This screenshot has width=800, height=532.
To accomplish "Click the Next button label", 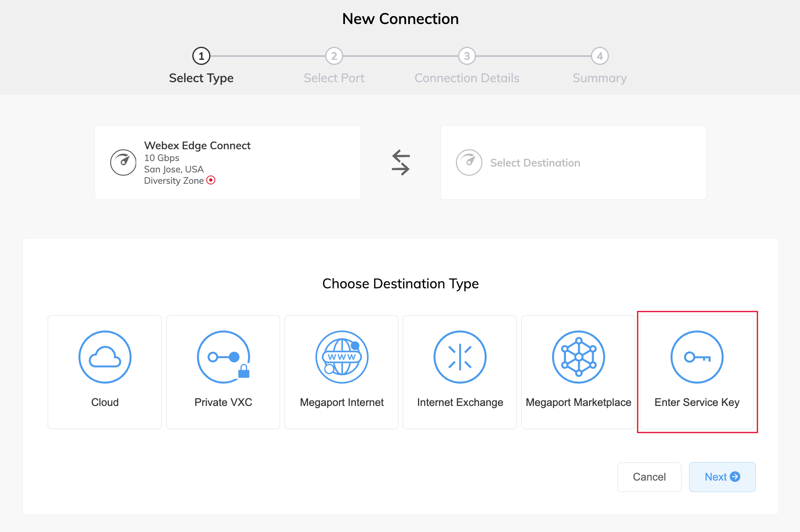I will pos(716,477).
